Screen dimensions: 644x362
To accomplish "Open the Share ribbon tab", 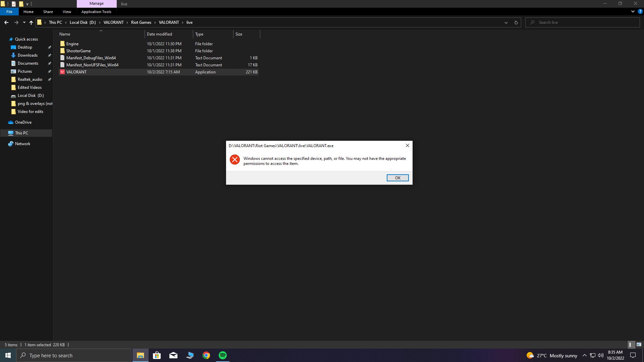I will tap(48, 12).
